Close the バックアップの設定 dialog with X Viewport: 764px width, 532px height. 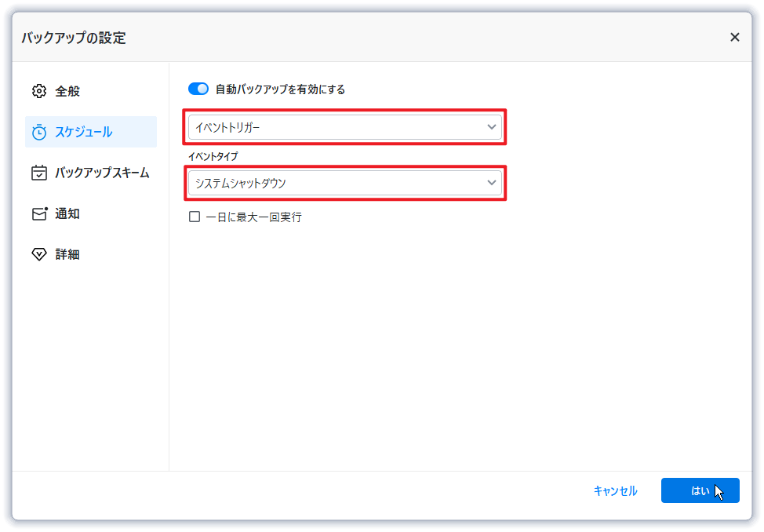point(735,37)
